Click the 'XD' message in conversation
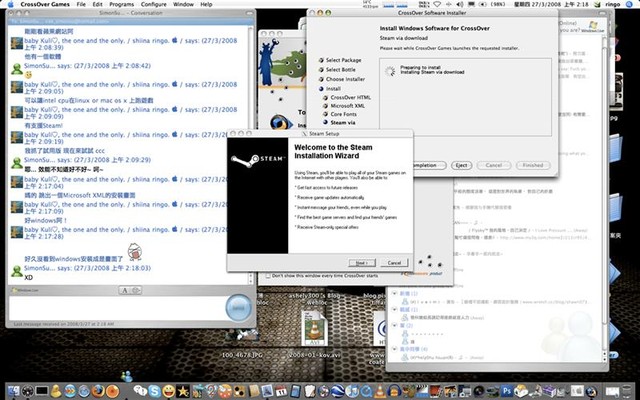 (x=28, y=278)
